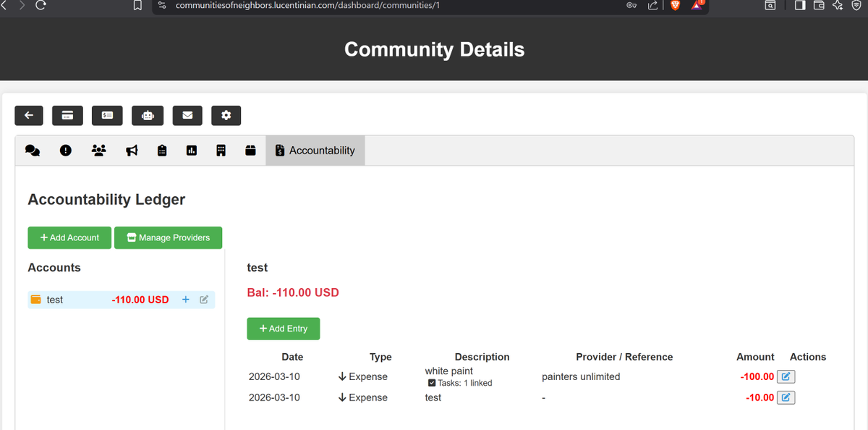Switch to the clipboard tasks tab
Screen dimensions: 868x430
(x=162, y=151)
